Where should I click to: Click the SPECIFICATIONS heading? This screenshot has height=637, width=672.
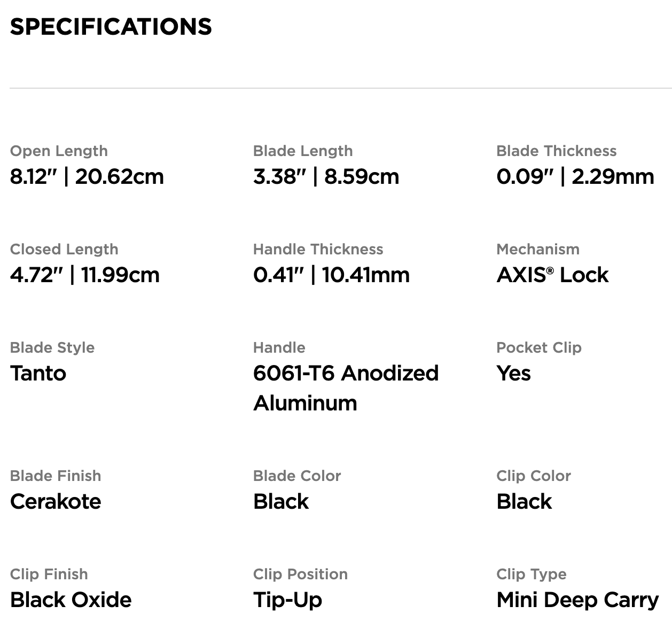tap(111, 27)
